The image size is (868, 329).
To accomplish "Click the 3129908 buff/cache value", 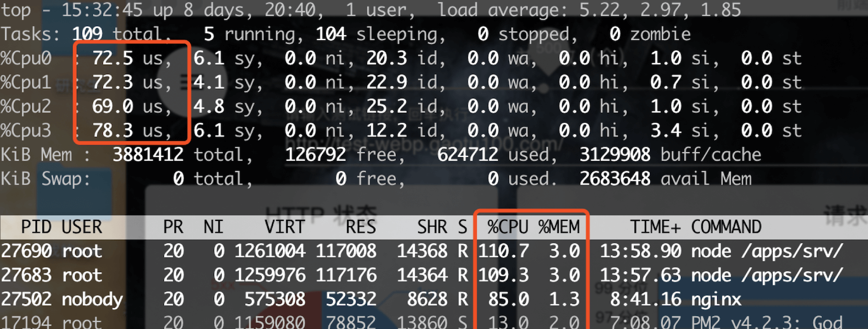I will tap(615, 155).
